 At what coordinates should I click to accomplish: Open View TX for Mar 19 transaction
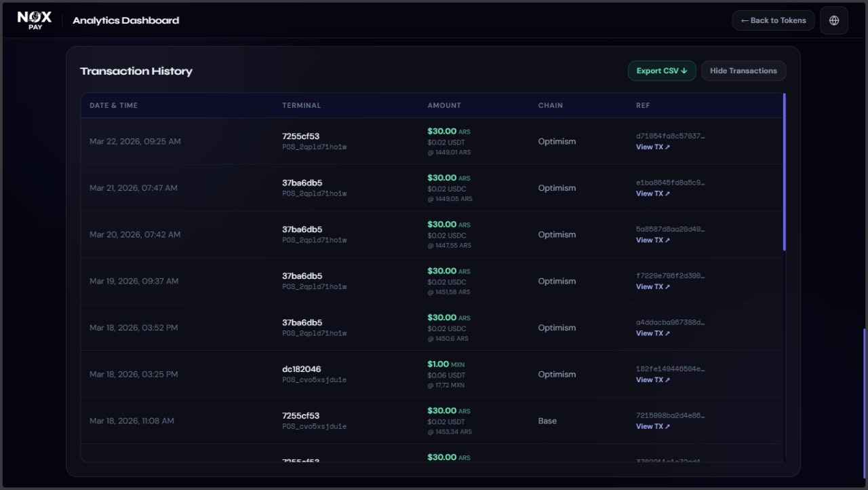click(652, 286)
